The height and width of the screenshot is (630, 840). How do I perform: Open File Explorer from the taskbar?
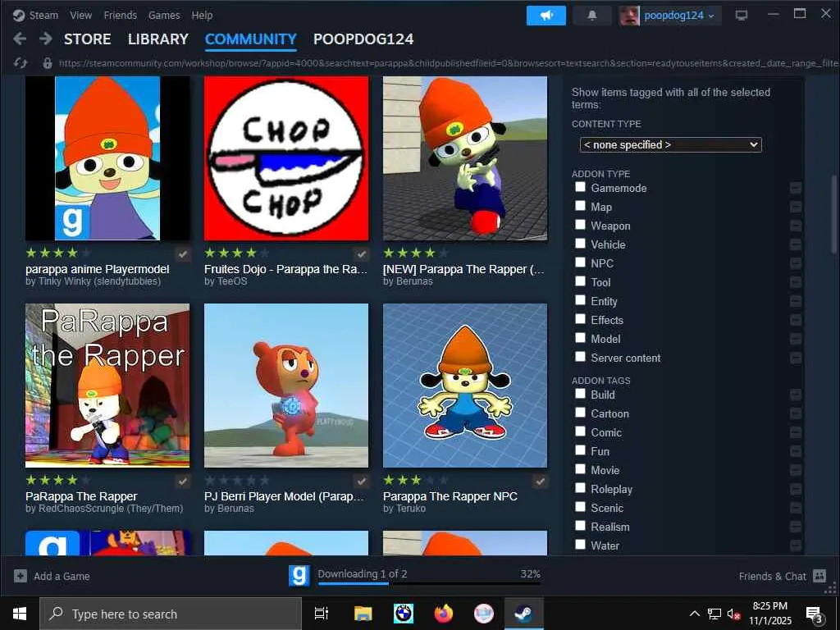[x=363, y=614]
